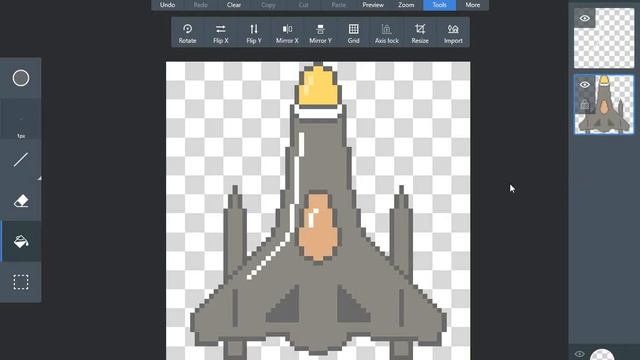Toggle Mirror Y drawing mode
Viewport: 640px width, 360px height.
coord(320,33)
